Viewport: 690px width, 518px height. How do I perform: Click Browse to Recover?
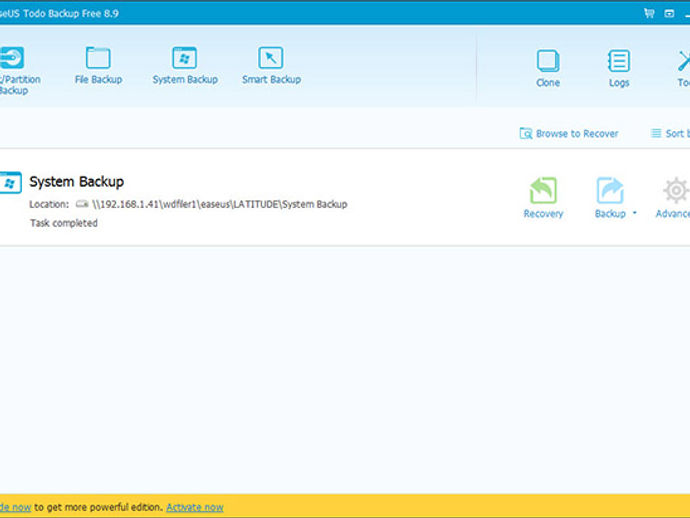pyautogui.click(x=569, y=133)
